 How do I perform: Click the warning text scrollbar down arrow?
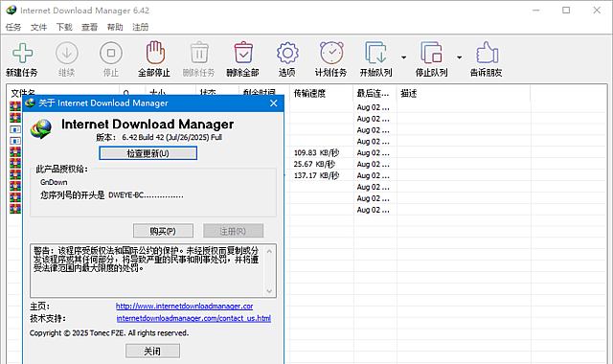[x=269, y=291]
